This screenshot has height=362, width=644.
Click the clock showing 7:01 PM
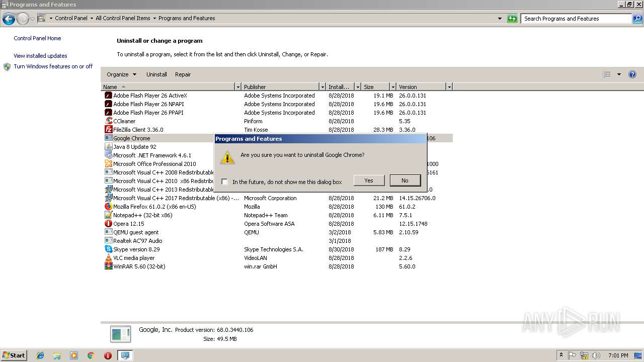click(x=618, y=355)
